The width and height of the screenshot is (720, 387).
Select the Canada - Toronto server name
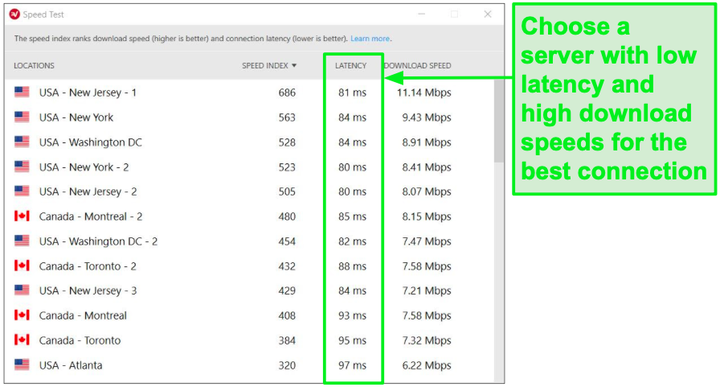coord(80,341)
